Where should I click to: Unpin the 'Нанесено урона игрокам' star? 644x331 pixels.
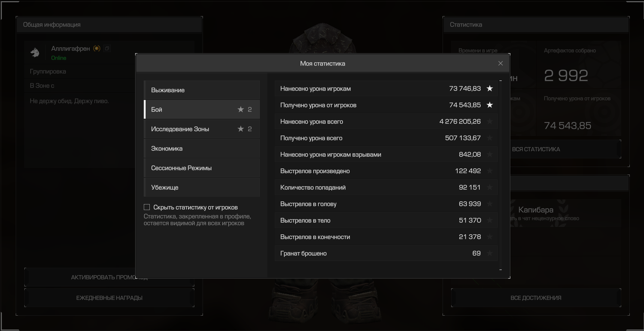click(489, 89)
